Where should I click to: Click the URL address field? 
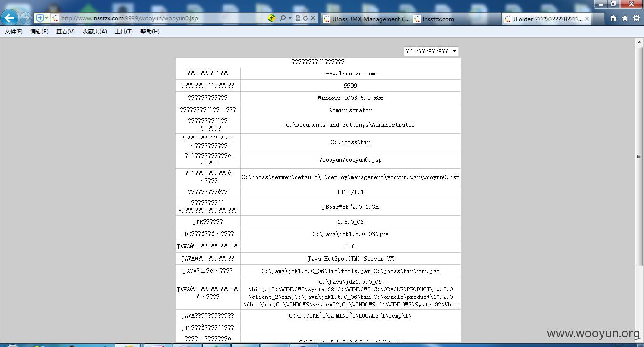coord(160,18)
